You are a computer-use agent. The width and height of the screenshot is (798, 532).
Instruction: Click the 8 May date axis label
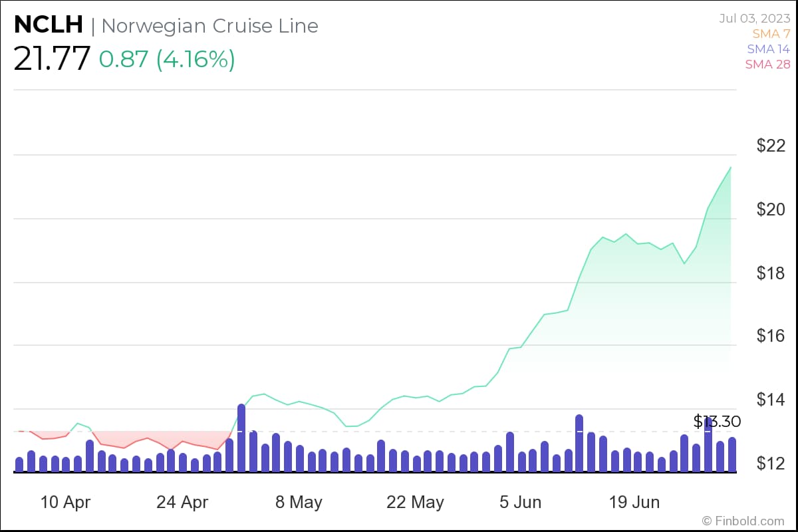[299, 502]
